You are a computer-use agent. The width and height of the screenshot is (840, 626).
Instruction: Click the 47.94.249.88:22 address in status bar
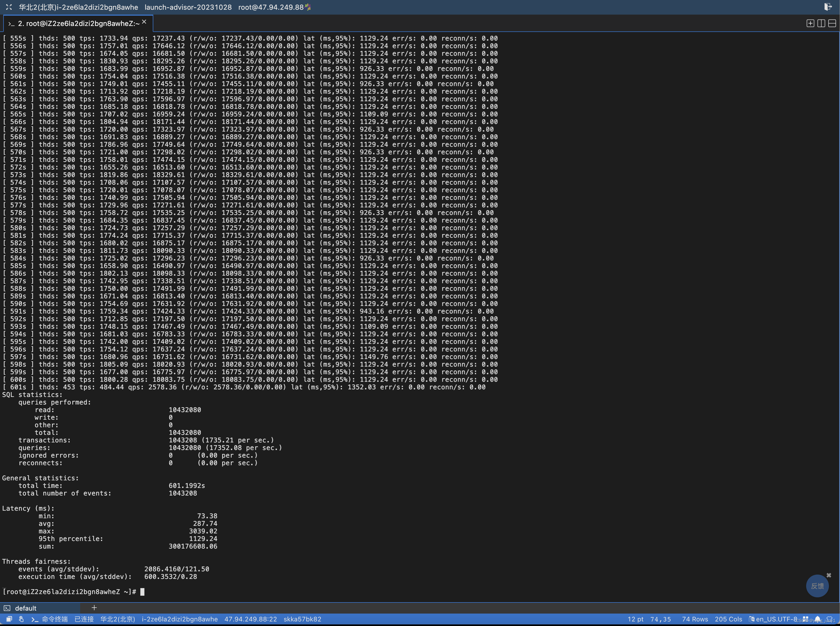[x=251, y=619]
